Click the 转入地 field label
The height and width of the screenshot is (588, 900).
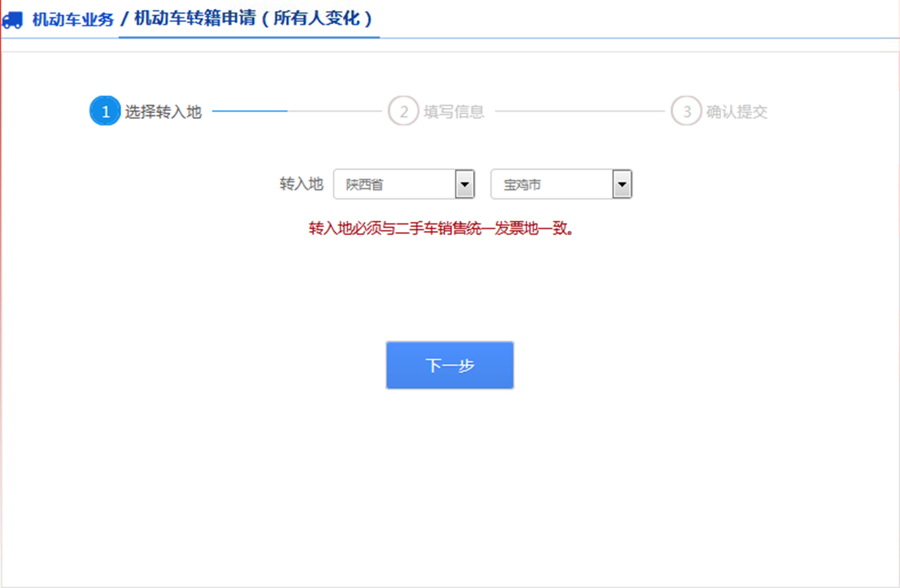tap(301, 185)
